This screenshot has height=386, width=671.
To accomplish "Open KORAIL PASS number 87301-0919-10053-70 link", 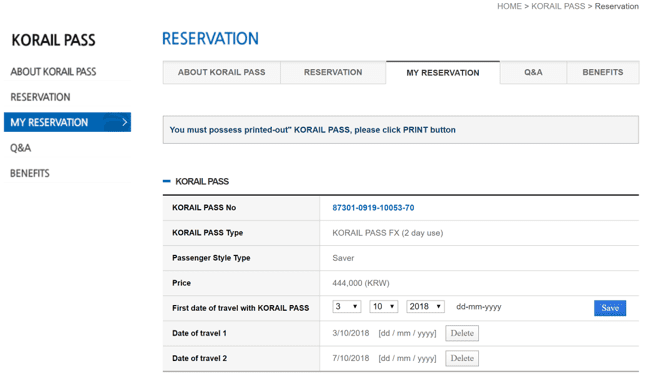I will click(373, 208).
